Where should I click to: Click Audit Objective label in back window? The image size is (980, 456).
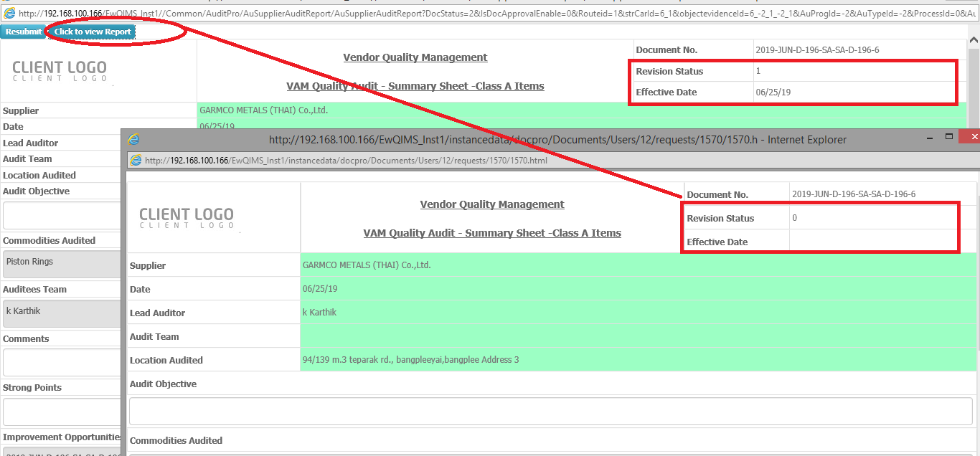[36, 191]
